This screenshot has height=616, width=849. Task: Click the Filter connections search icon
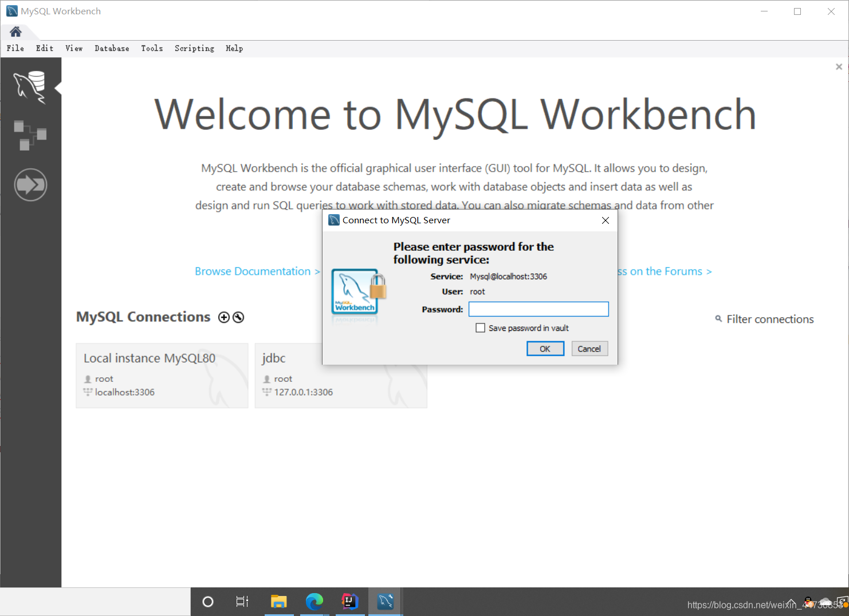coord(718,319)
